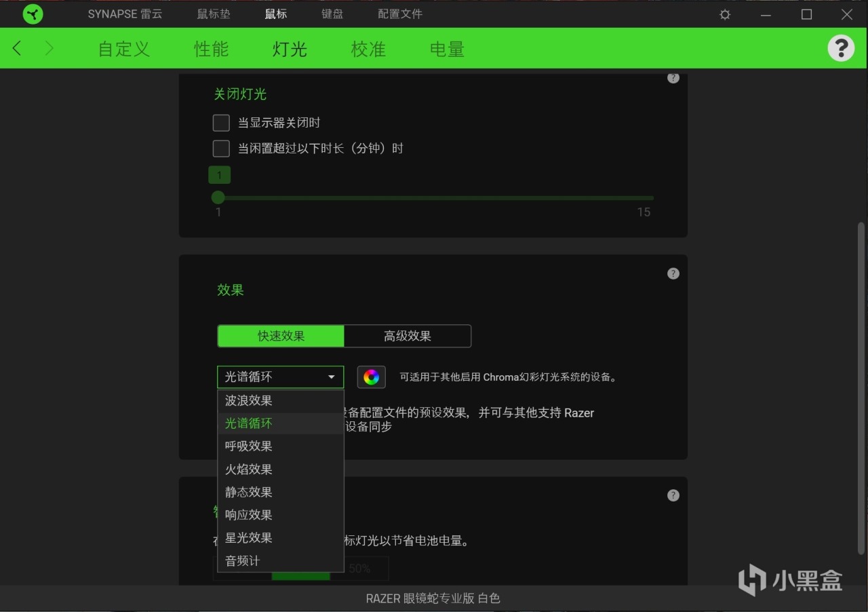Go back with the left arrow

(18, 48)
